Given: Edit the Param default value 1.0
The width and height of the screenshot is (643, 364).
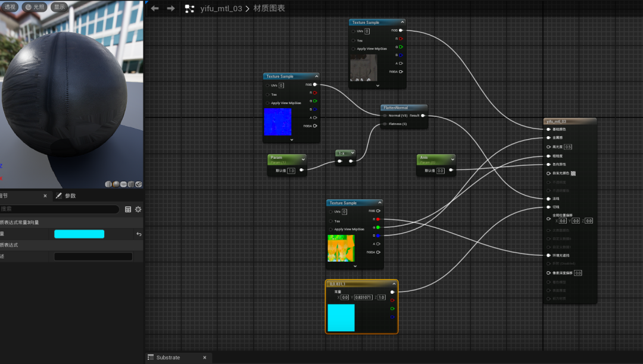Looking at the screenshot, I should click(x=291, y=170).
